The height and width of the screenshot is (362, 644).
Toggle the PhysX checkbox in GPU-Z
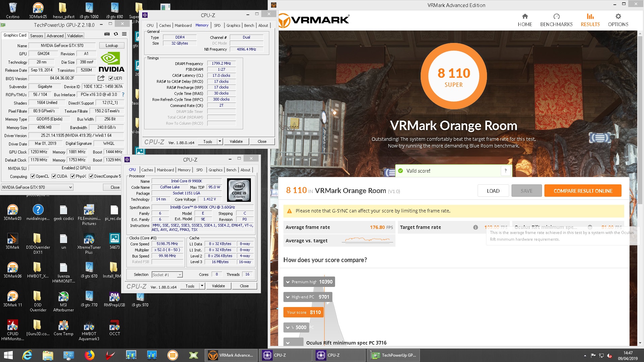[x=72, y=176]
